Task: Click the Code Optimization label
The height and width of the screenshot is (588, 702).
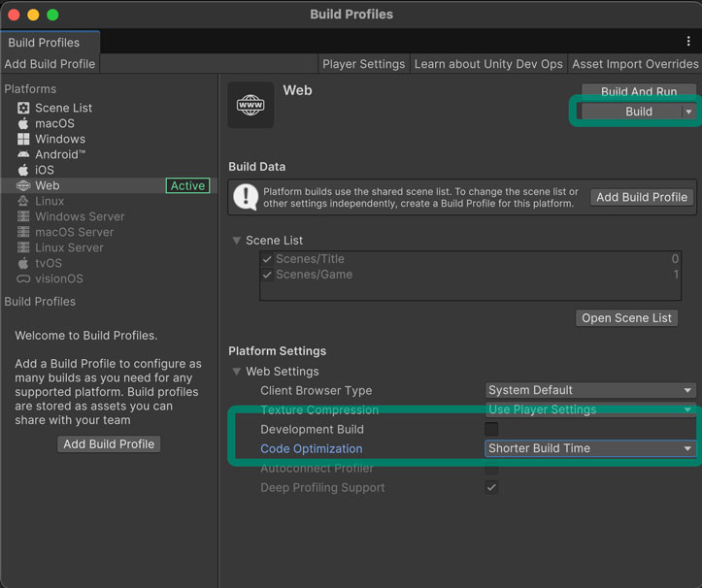Action: (311, 448)
